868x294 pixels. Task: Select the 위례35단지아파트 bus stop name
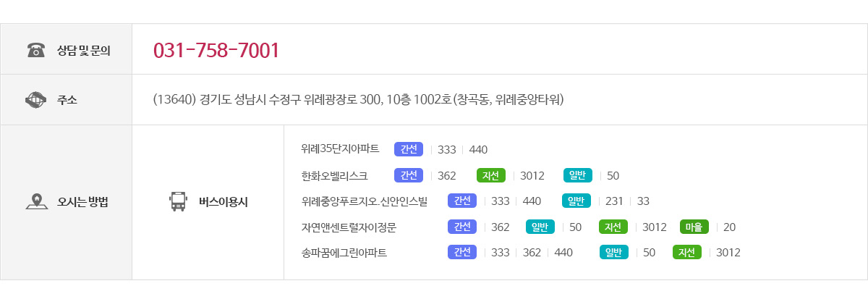tap(340, 149)
